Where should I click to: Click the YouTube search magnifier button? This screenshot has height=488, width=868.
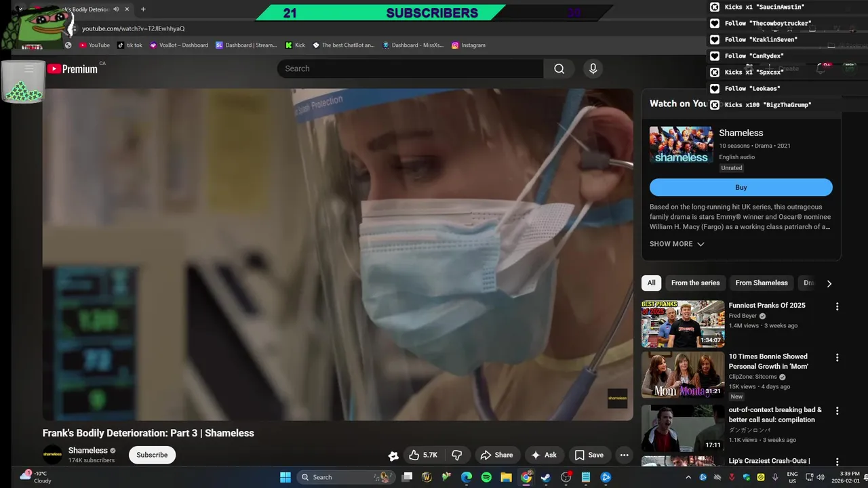559,68
